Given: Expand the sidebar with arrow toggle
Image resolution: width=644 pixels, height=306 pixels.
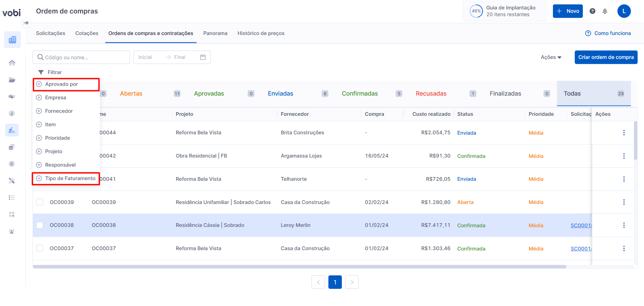Looking at the screenshot, I should pos(26,23).
